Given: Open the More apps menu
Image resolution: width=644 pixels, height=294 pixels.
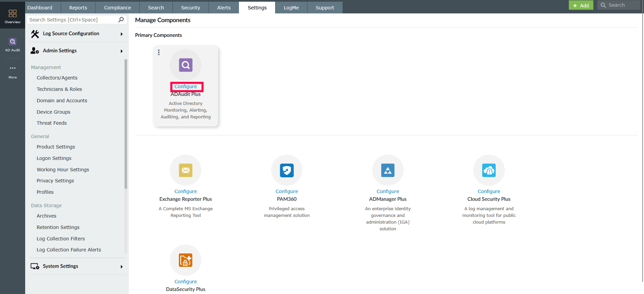Looking at the screenshot, I should coord(12,72).
